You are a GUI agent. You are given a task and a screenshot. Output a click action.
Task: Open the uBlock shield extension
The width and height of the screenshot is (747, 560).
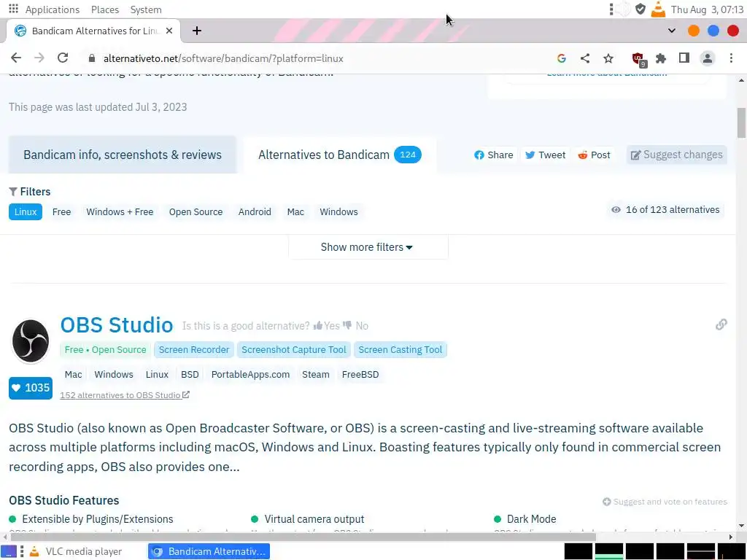click(x=638, y=59)
